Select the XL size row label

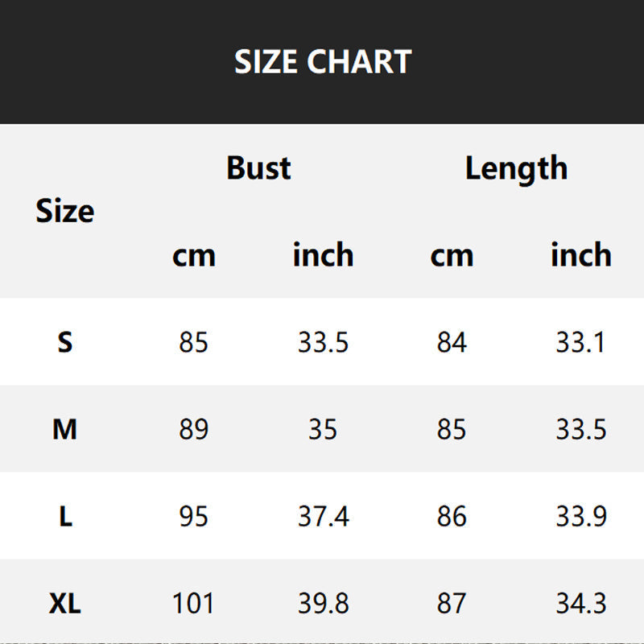(65, 603)
